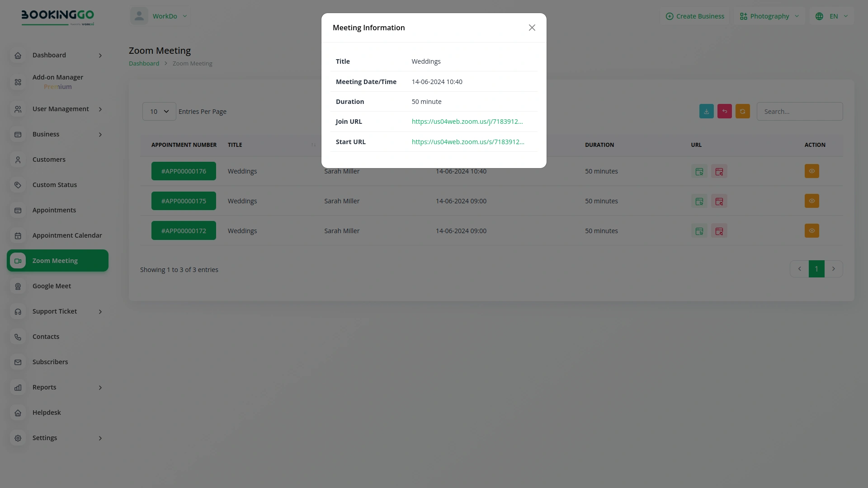Click the orange refresh icon button
868x488 pixels.
pos(742,111)
